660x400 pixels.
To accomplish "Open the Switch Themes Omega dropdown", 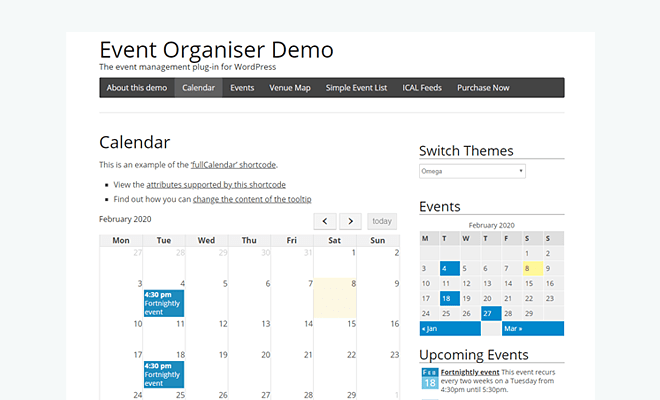I will [472, 171].
